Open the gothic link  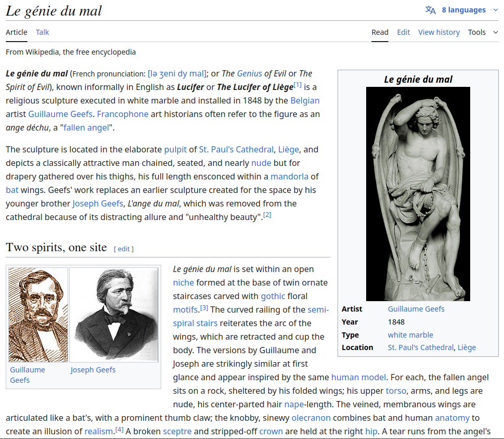point(273,296)
